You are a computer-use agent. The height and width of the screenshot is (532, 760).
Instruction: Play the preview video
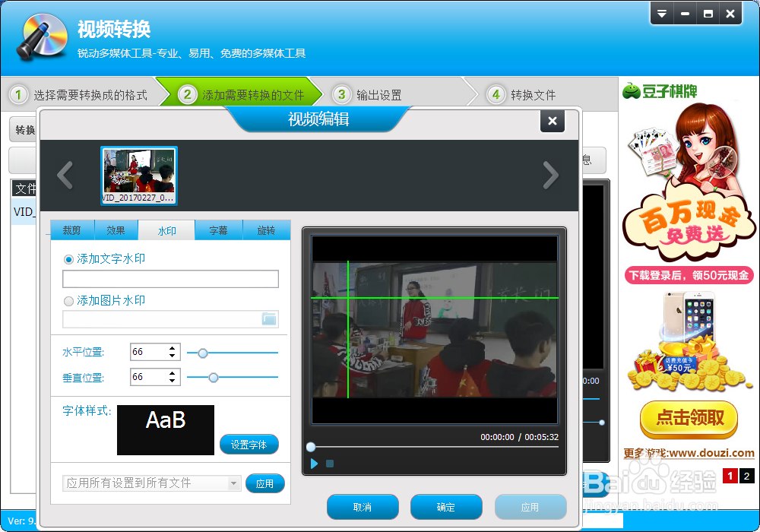[x=314, y=464]
